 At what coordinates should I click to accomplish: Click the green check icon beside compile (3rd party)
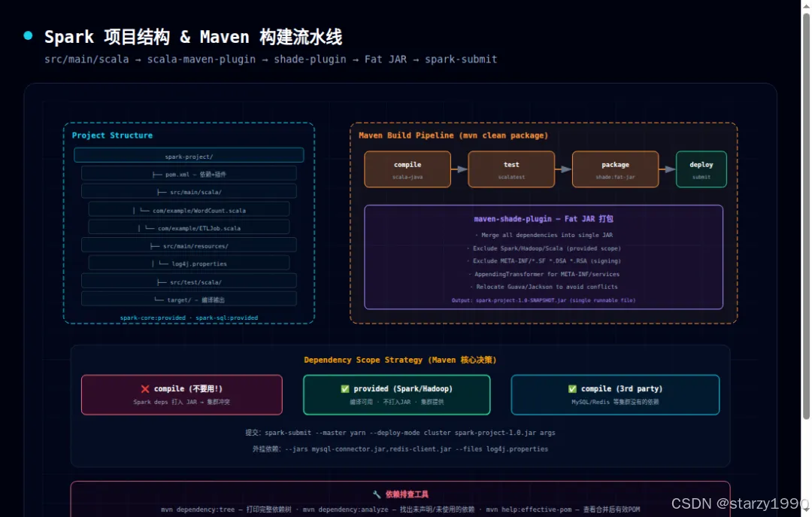[572, 389]
